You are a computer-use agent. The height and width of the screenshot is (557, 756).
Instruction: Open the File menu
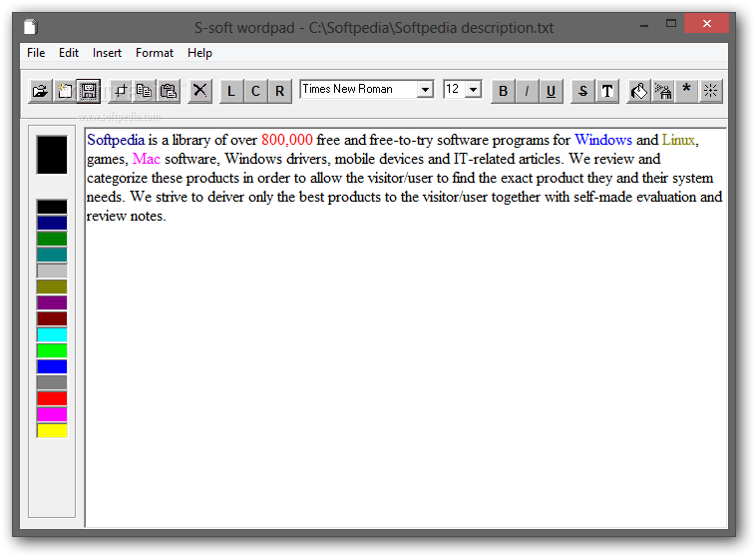[x=36, y=53]
